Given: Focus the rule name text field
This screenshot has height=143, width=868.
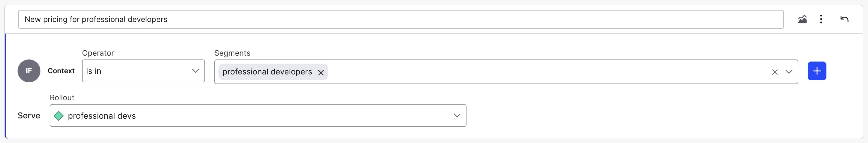Looking at the screenshot, I should click(x=400, y=20).
